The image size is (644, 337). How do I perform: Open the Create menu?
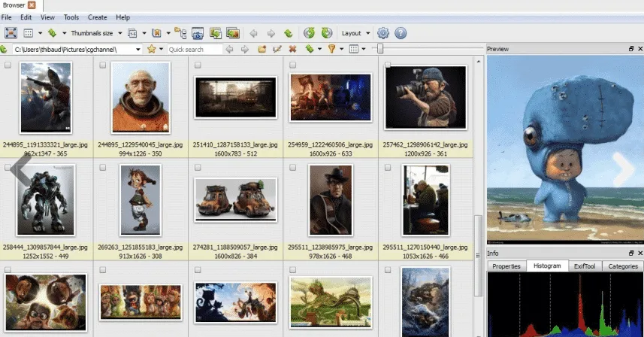pyautogui.click(x=98, y=17)
